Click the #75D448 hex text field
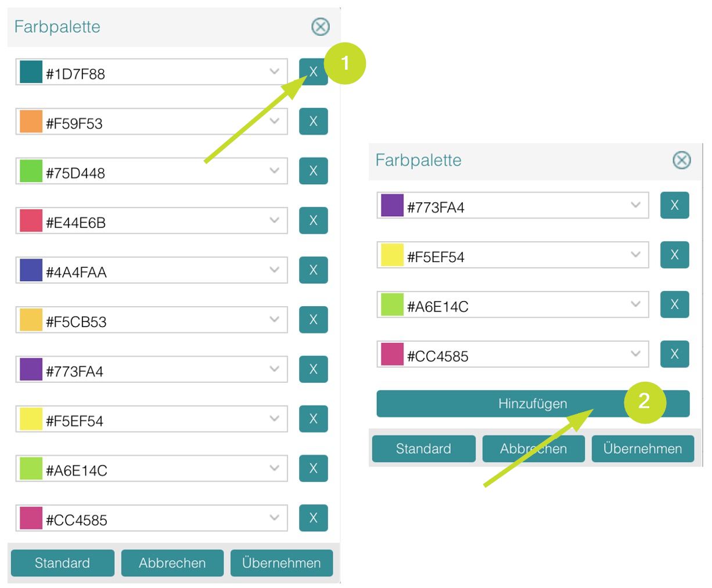The width and height of the screenshot is (712, 588). [151, 173]
